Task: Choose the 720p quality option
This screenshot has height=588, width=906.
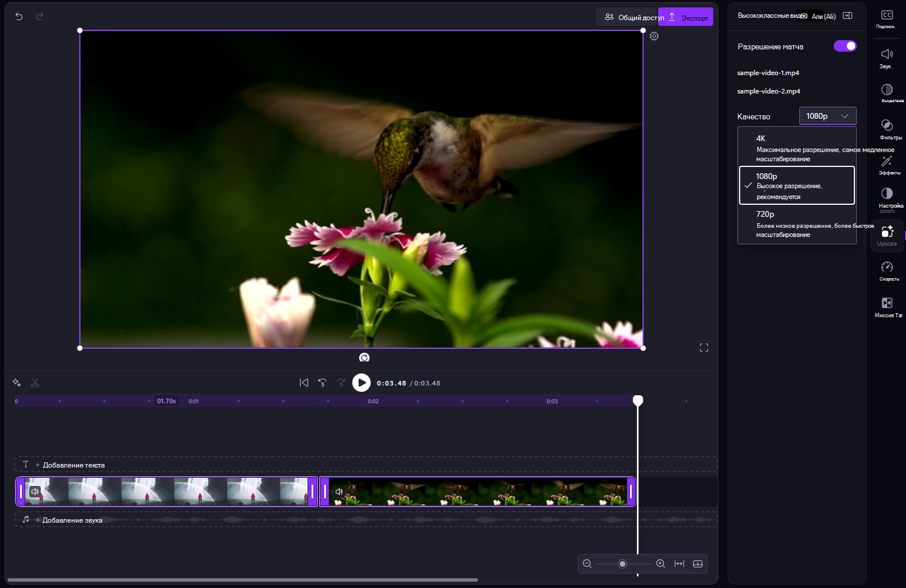Action: tap(797, 224)
